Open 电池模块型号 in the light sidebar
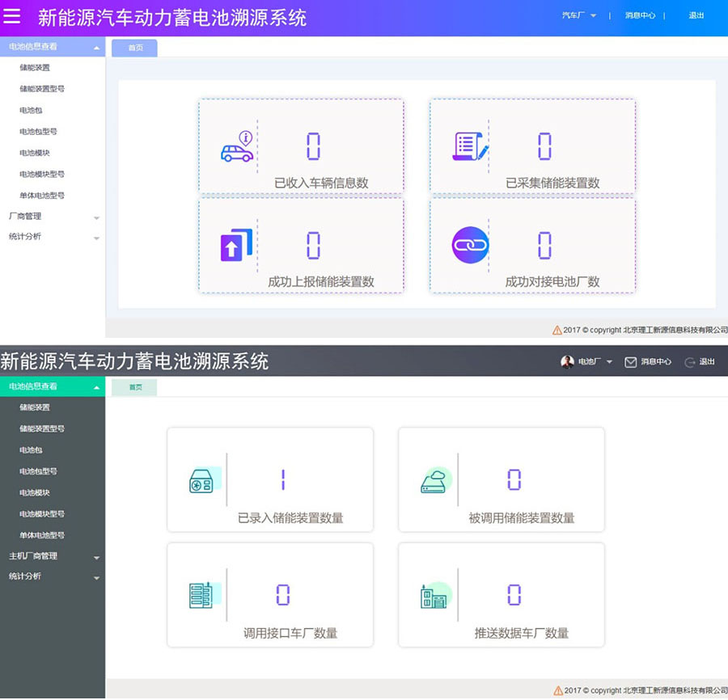This screenshot has height=700, width=728. [x=42, y=175]
